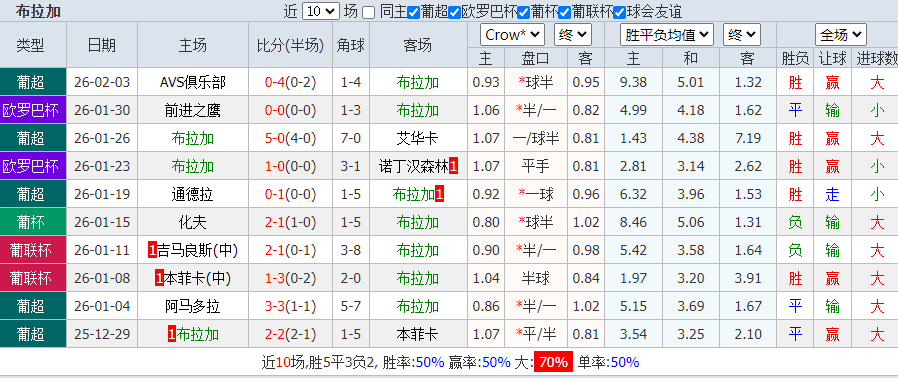
Task: Click the 让球 column header
Action: coord(832,58)
